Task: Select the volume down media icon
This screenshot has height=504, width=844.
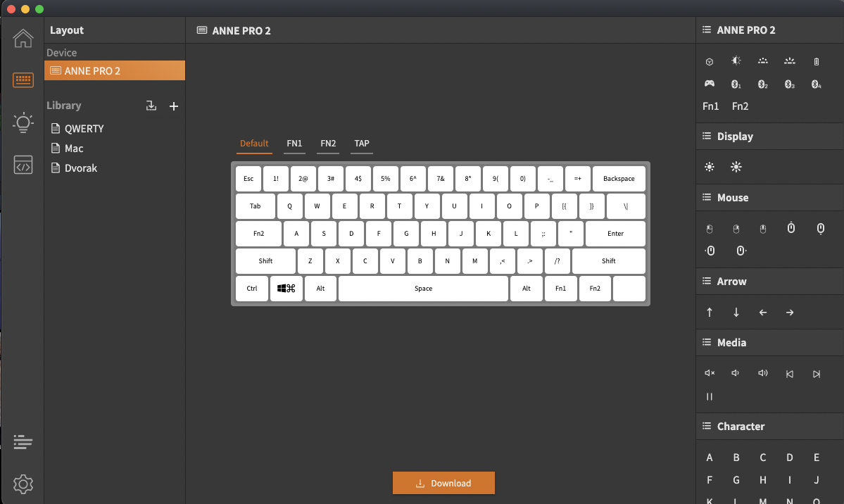Action: [736, 373]
